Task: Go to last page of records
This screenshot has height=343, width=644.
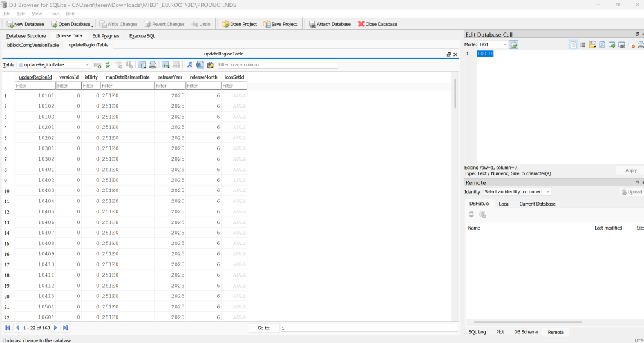Action: 65,328
